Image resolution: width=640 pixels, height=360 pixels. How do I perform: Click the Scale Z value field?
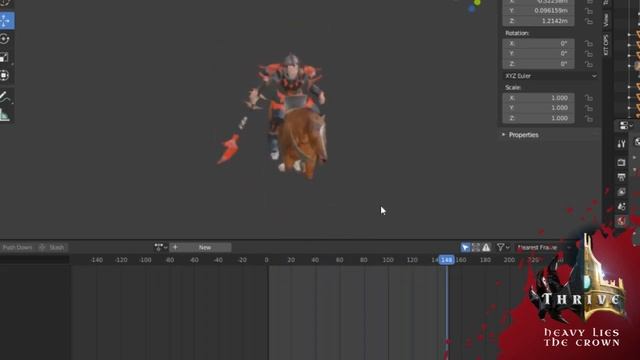[x=538, y=118]
